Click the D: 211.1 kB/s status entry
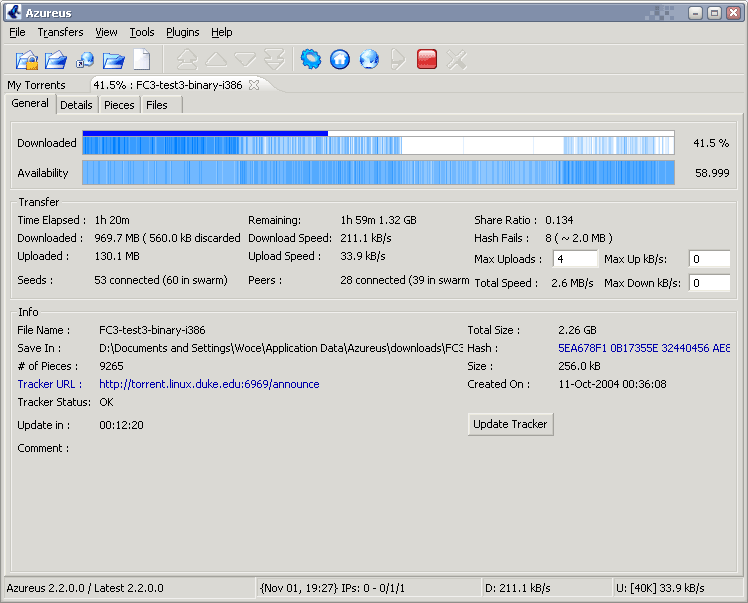The height and width of the screenshot is (603, 748). click(x=518, y=588)
